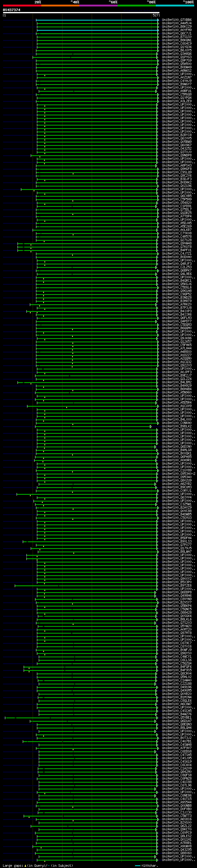Click the white query sequence ruler bar
This screenshot has height=868, width=197.
coord(81,13)
